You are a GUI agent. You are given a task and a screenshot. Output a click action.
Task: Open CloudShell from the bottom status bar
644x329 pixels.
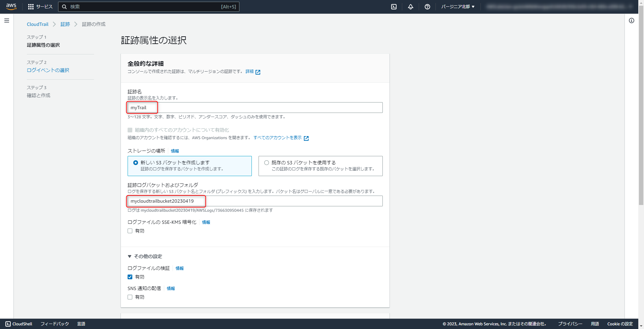[x=18, y=324]
